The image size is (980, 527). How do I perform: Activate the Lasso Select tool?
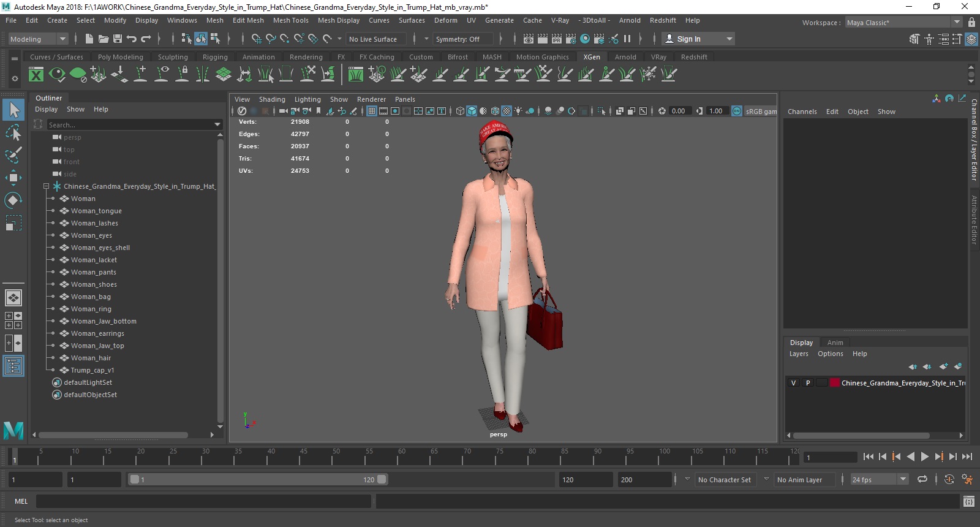pyautogui.click(x=13, y=133)
